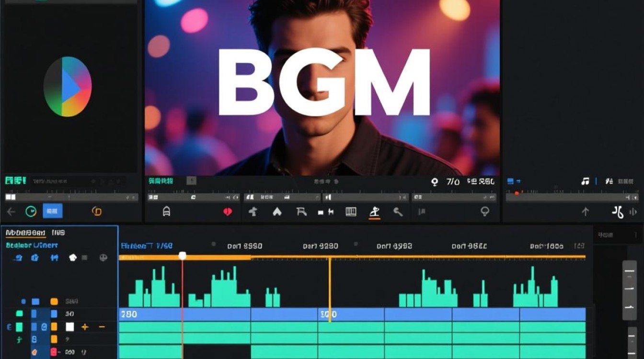Click the grey up arrow icon
Screen dimensions: 644x359
(585, 212)
